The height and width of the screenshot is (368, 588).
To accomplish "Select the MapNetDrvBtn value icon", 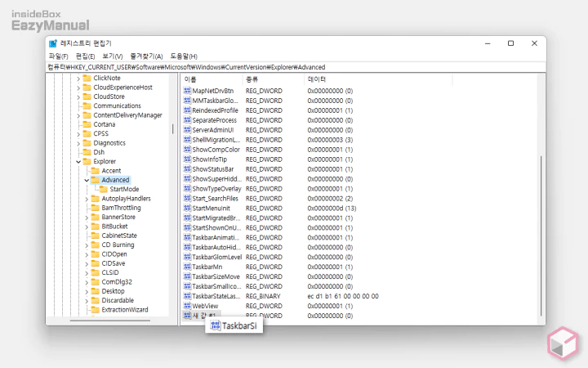I will pyautogui.click(x=187, y=91).
